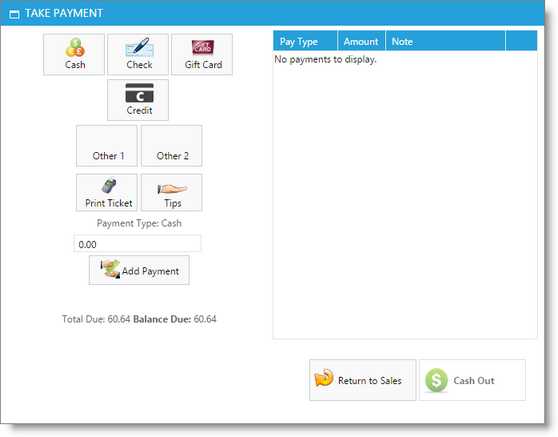The height and width of the screenshot is (437, 558).
Task: Click the Note column header
Action: coord(445,41)
